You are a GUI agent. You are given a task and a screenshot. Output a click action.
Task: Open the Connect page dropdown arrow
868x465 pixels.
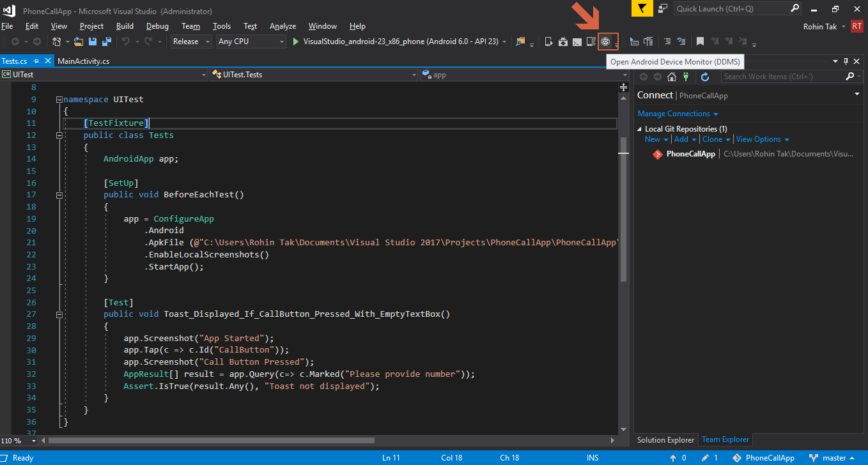coord(857,95)
